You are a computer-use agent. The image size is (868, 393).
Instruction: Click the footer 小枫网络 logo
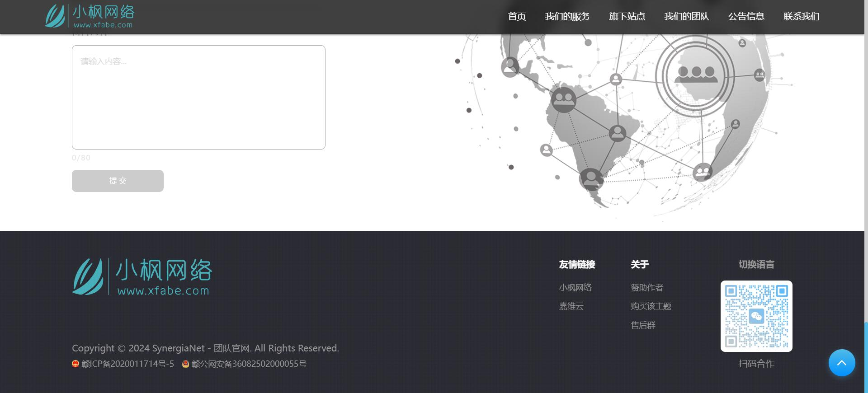coord(142,276)
